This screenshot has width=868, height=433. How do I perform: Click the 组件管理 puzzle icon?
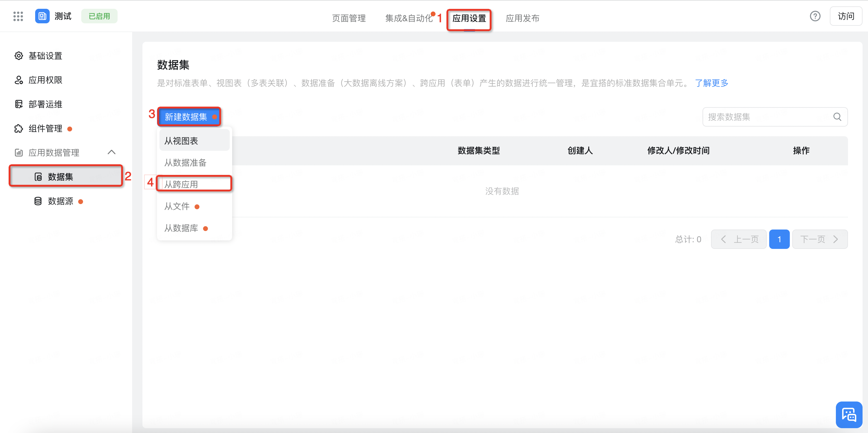point(19,128)
